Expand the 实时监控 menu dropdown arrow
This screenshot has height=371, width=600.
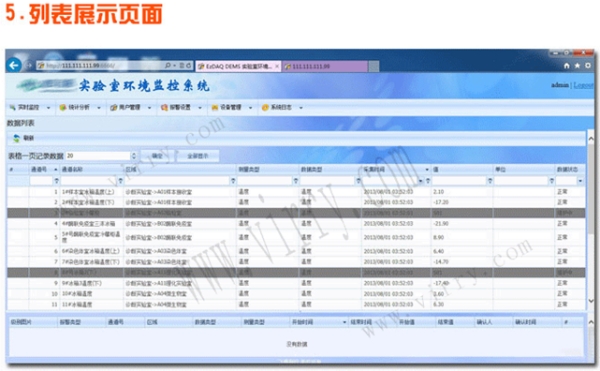pos(49,108)
